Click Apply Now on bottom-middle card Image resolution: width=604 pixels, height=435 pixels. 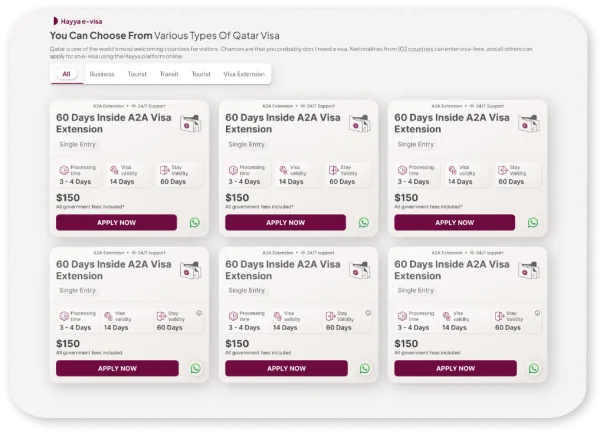(x=287, y=369)
